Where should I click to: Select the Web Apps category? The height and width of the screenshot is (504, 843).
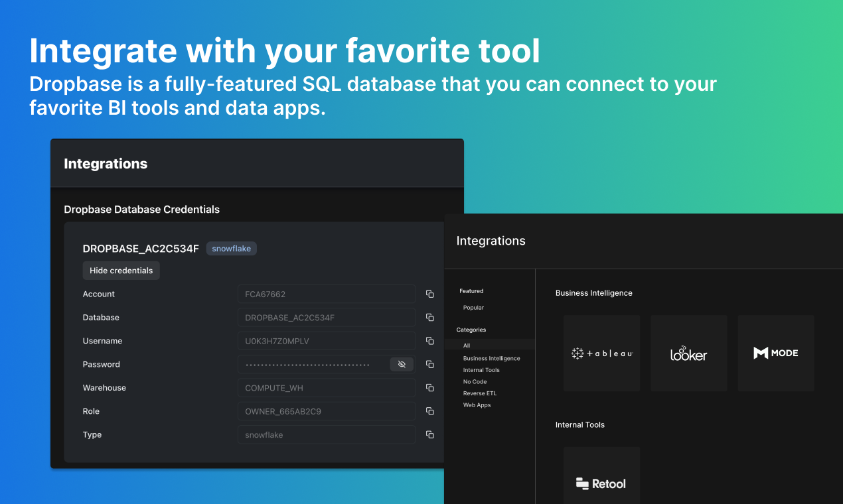(x=477, y=405)
